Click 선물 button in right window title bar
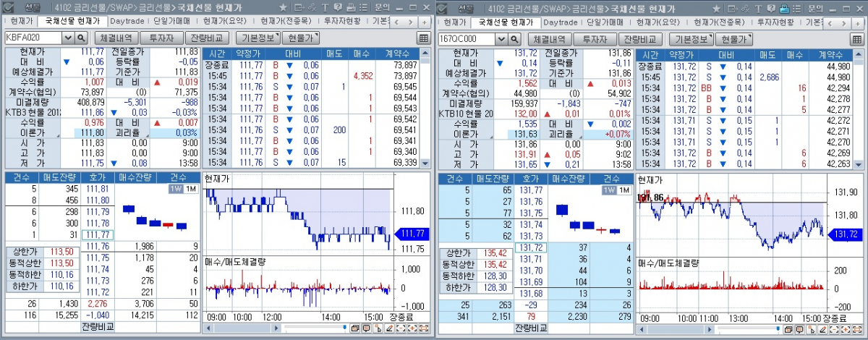The image size is (868, 340). 464,9
